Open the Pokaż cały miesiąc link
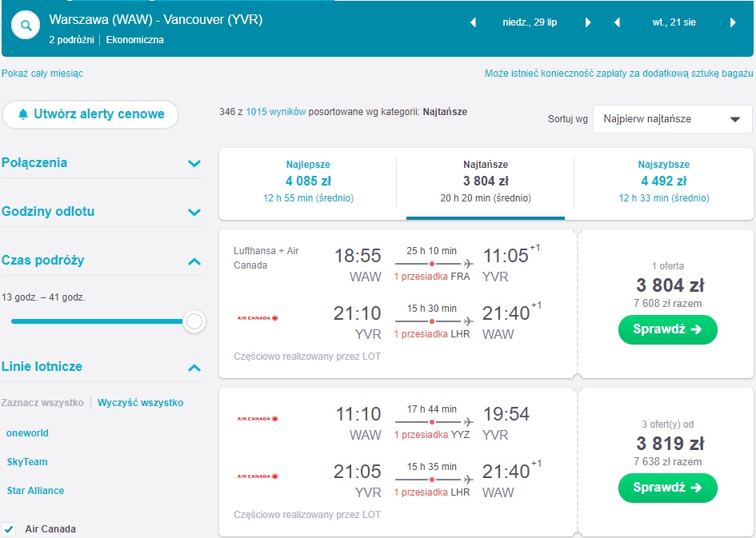 [42, 74]
